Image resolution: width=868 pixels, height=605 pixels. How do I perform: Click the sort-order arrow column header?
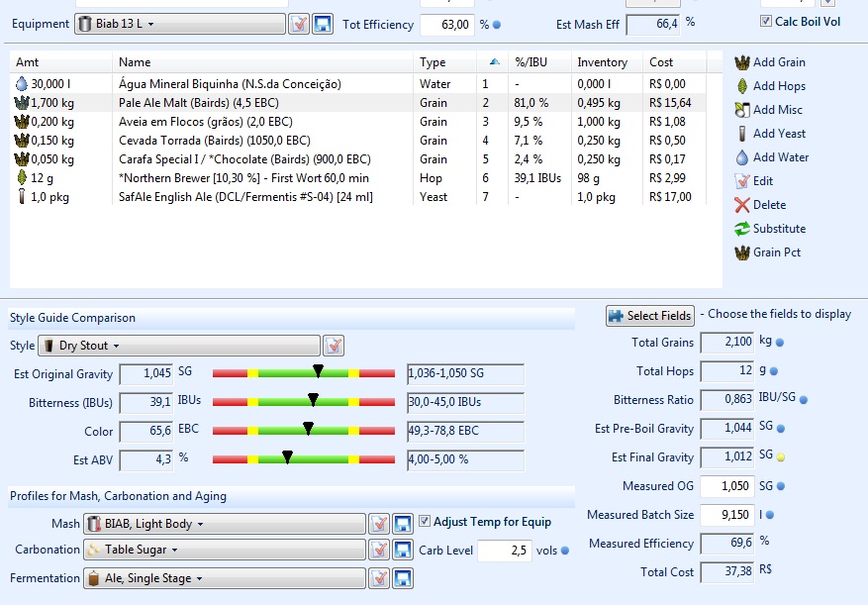492,62
